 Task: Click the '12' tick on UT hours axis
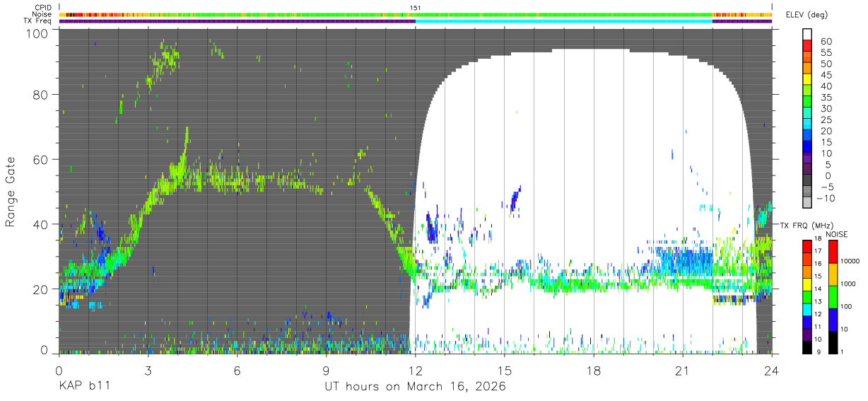[416, 370]
